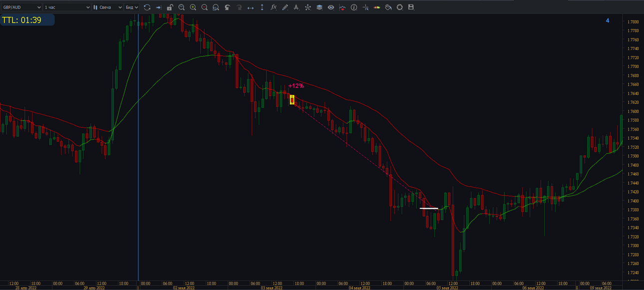Image resolution: width=644 pixels, height=290 pixels.
Task: Click the time-period zoom magnifier icon
Action: [x=181, y=7]
